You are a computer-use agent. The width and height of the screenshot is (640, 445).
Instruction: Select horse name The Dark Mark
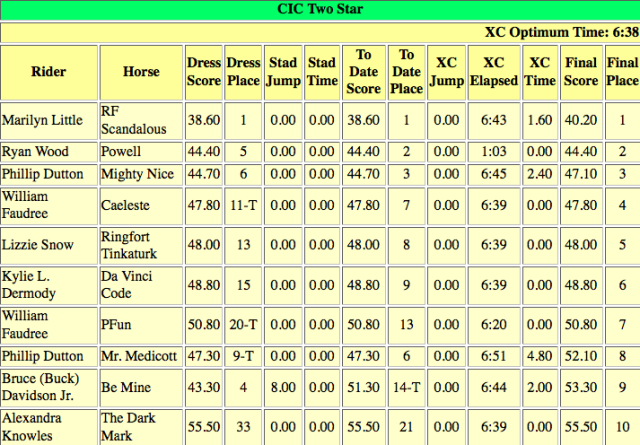[x=128, y=427]
